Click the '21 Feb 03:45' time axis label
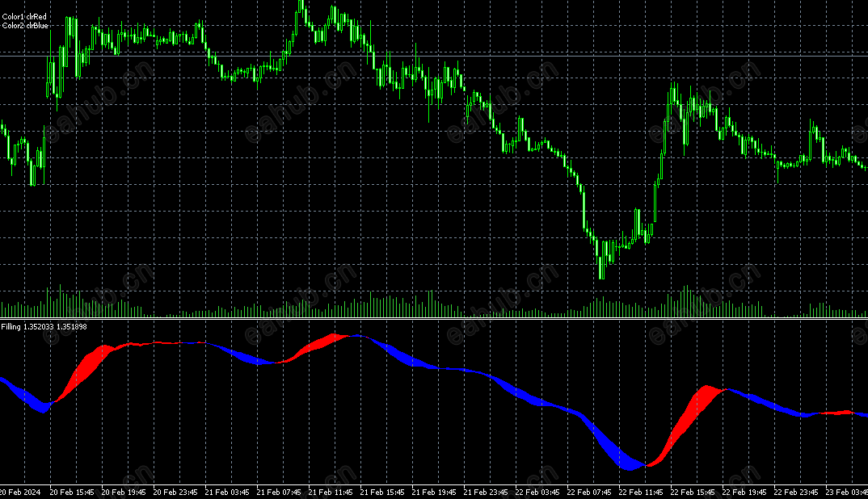Viewport: 868px width, 499px height. click(227, 493)
